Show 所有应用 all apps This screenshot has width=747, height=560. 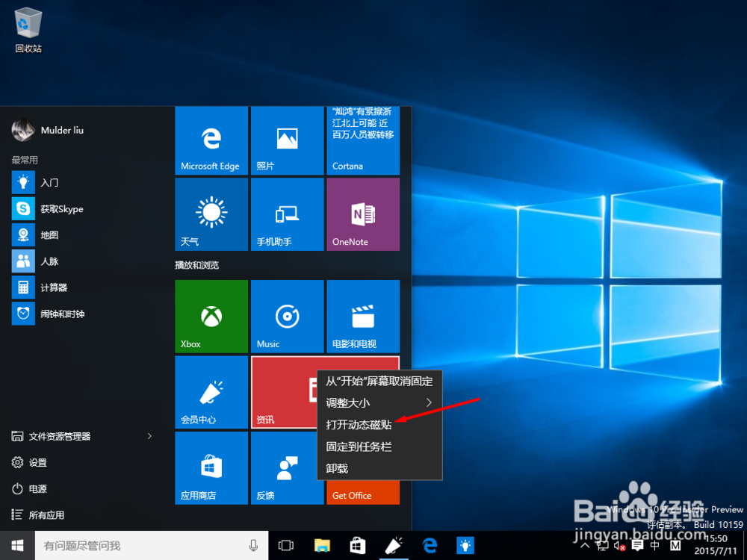pyautogui.click(x=37, y=514)
